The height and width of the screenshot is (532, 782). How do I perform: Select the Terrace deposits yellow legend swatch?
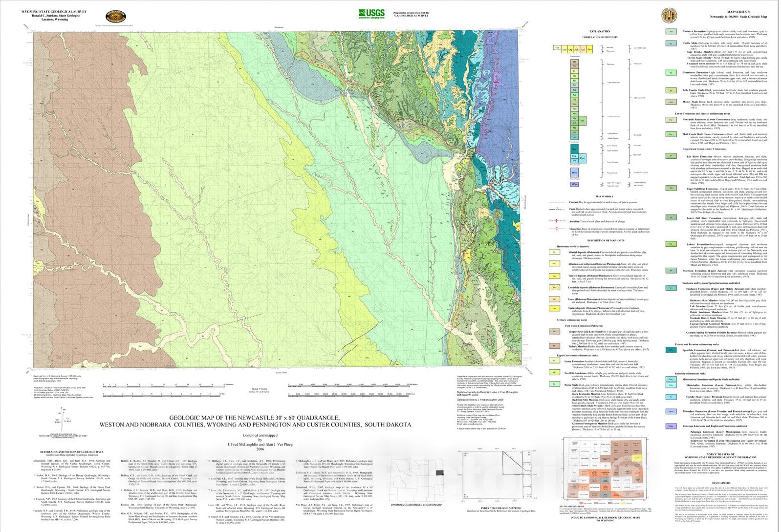(x=554, y=276)
